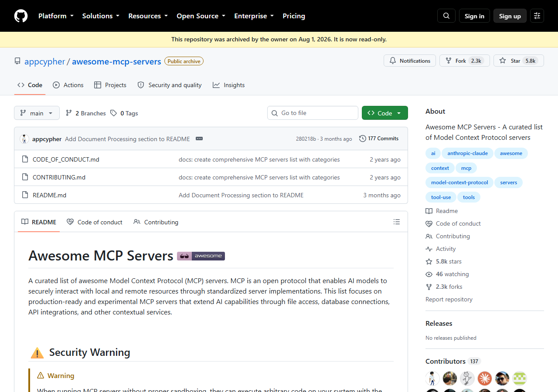
Task: Open the README.md file
Action: 49,195
